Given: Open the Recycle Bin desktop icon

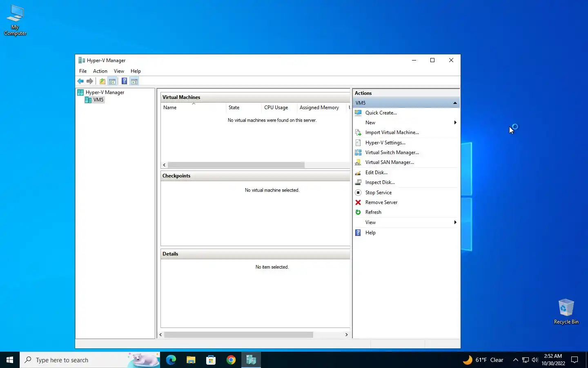Looking at the screenshot, I should (x=566, y=312).
